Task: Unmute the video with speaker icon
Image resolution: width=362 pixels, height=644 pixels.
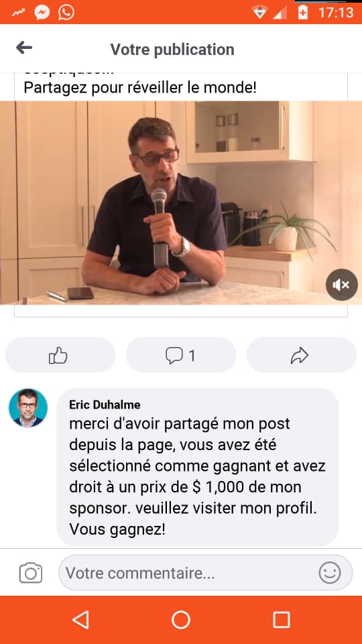Action: (341, 284)
